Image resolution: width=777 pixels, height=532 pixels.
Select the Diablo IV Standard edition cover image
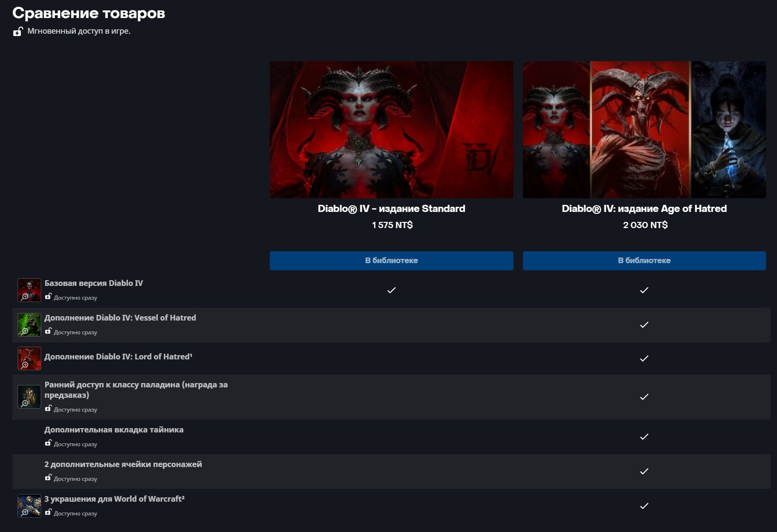point(391,129)
